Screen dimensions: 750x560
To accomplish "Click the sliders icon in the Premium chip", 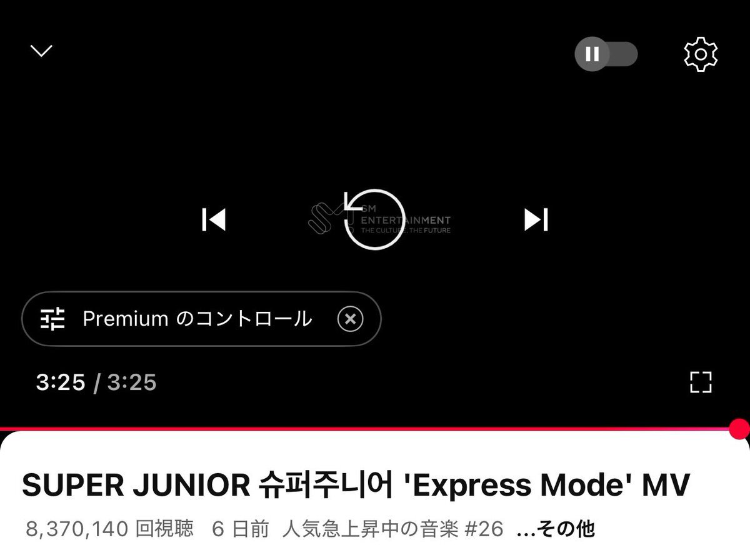I will 53,319.
